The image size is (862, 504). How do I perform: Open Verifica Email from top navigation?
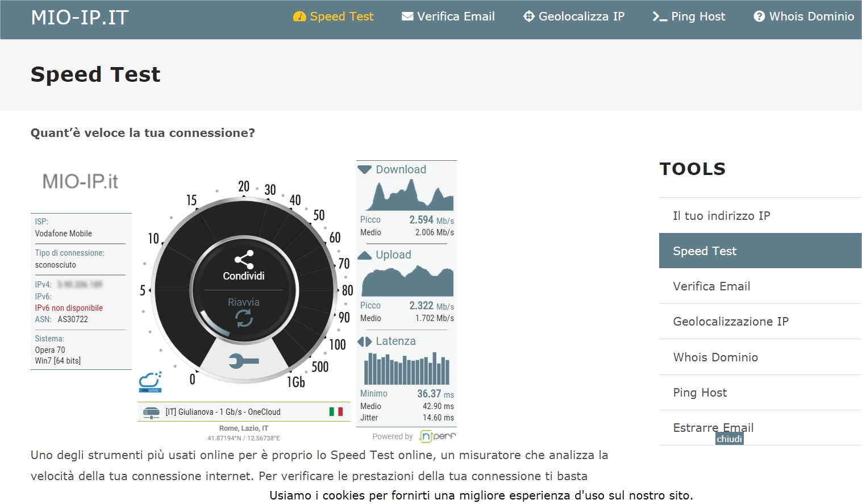[448, 16]
